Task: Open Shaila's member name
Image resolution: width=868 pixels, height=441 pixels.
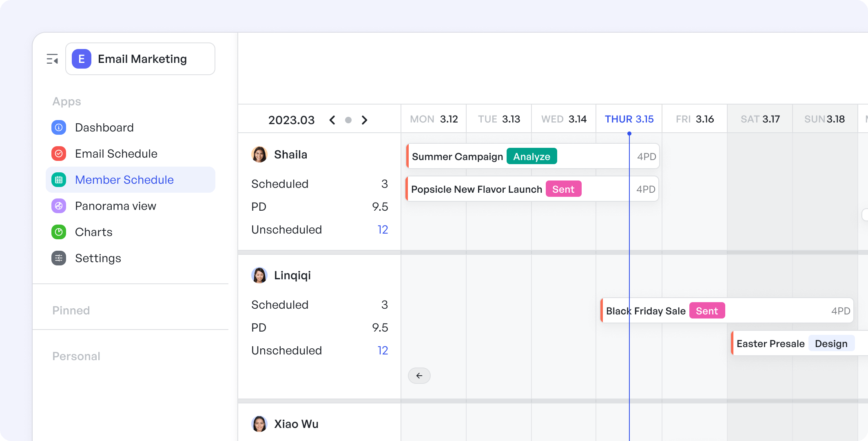Action: pyautogui.click(x=290, y=154)
